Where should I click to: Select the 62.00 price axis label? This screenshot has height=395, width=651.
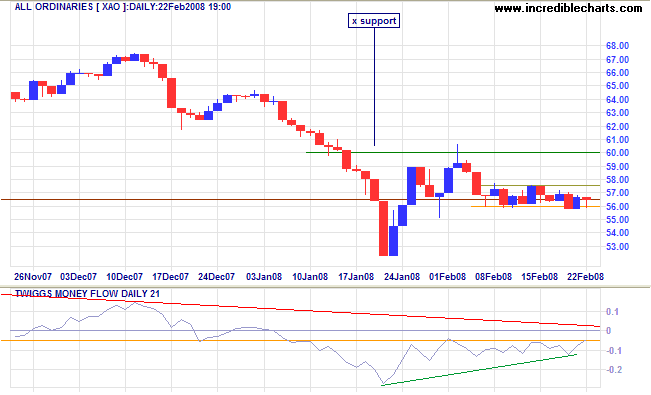[617, 127]
